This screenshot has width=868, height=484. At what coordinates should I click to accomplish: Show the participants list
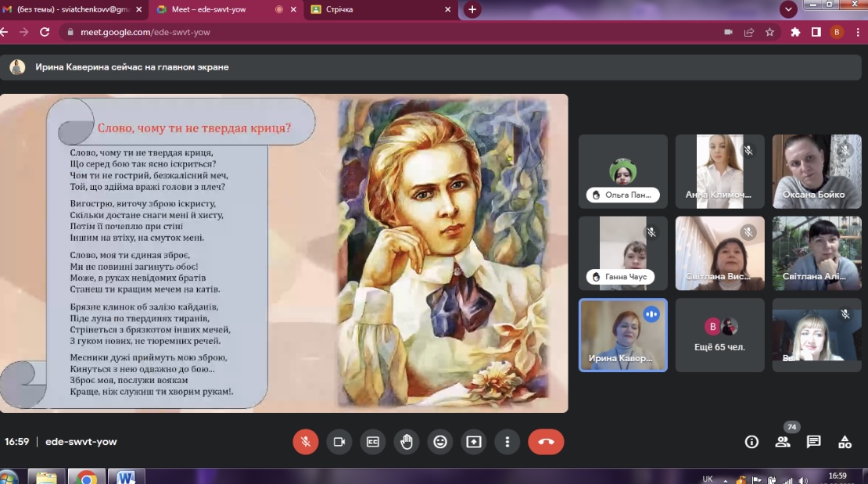pyautogui.click(x=783, y=441)
